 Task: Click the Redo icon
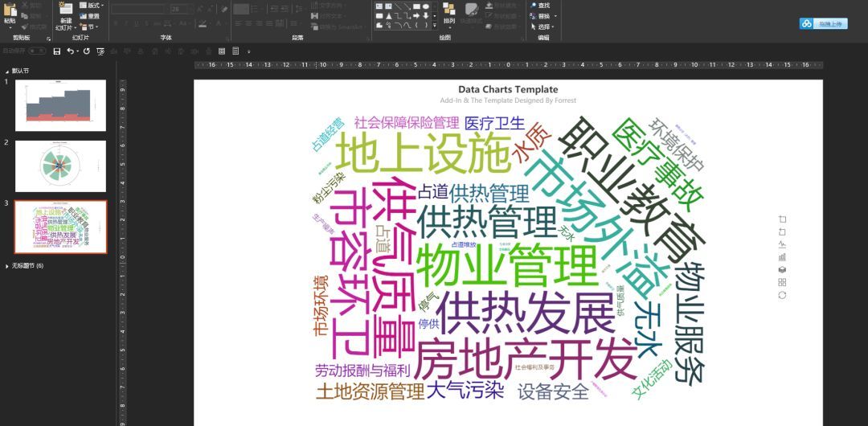click(86, 51)
